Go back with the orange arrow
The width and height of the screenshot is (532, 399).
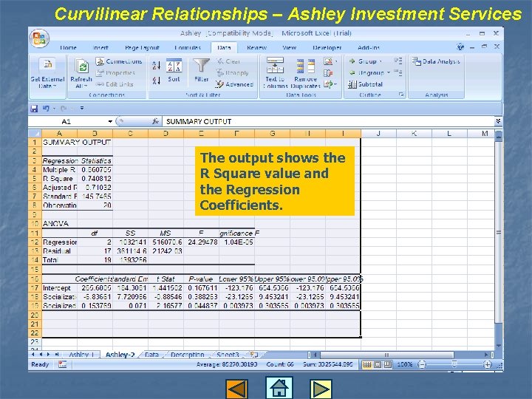pyautogui.click(x=236, y=389)
